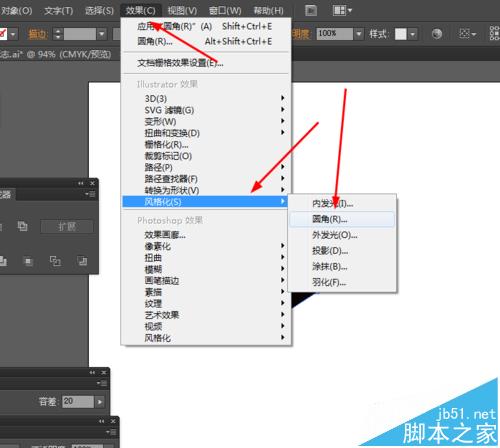The width and height of the screenshot is (500, 448).
Task: Open the 对象(O) menu
Action: (x=17, y=11)
